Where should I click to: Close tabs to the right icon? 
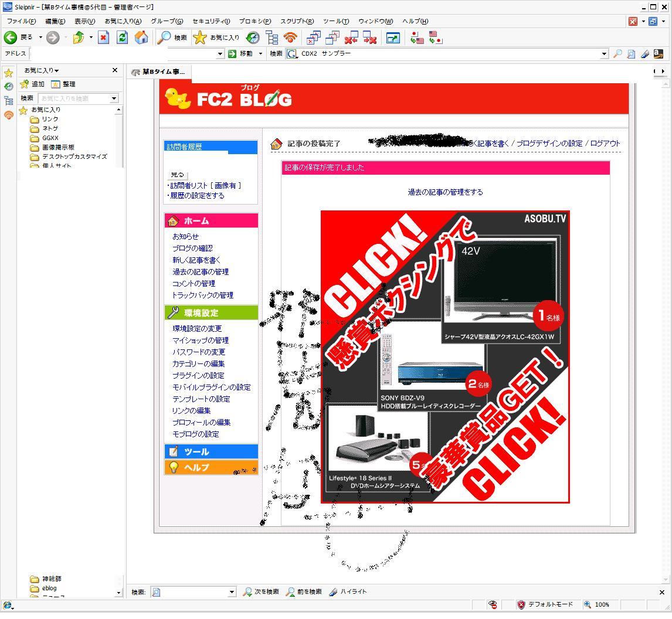[x=370, y=38]
